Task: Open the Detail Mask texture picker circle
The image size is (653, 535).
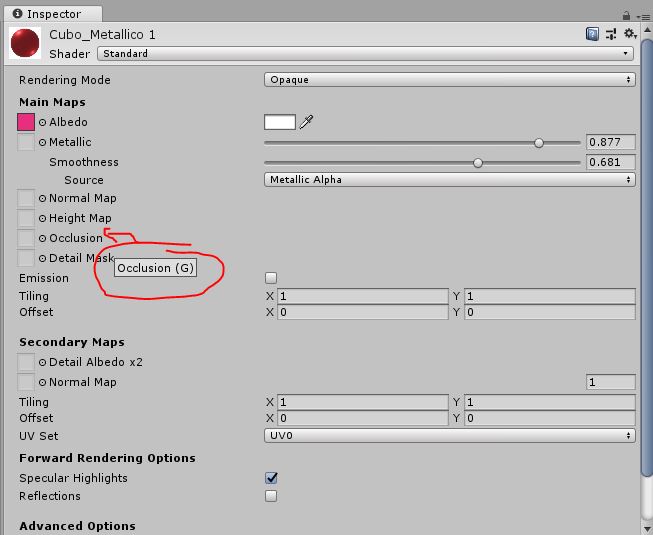Action: (x=42, y=259)
